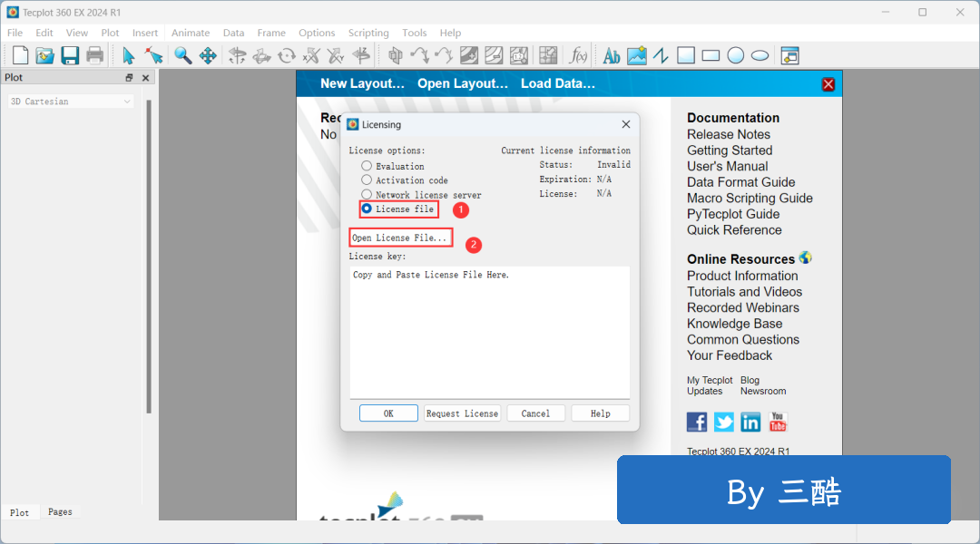Open Tutorials and Videos link
This screenshot has height=544, width=980.
point(744,292)
